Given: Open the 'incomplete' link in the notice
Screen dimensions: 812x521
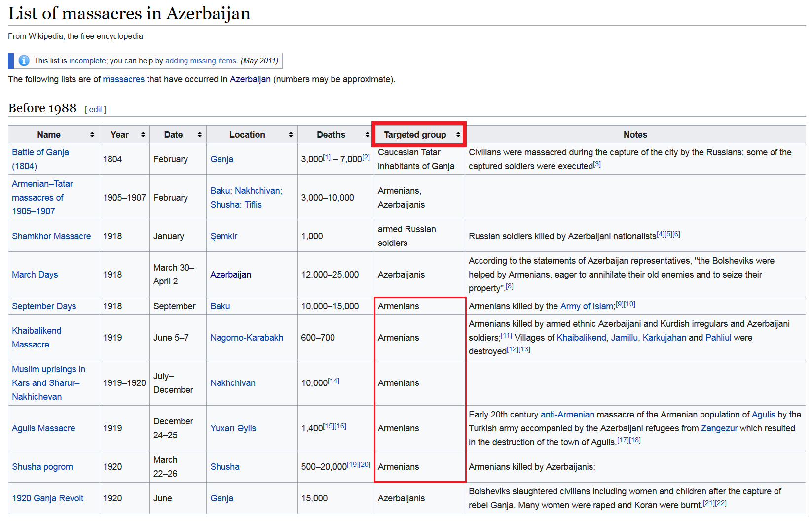Looking at the screenshot, I should pyautogui.click(x=87, y=61).
